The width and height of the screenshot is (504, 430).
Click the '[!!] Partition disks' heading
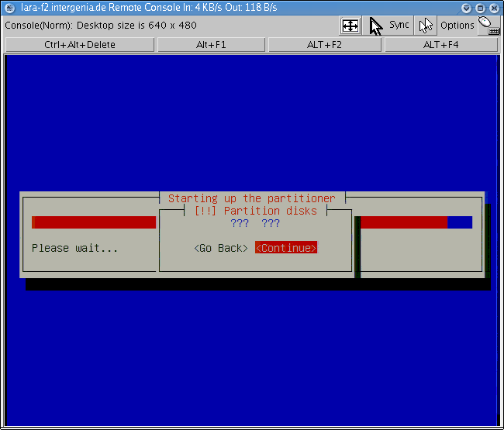tap(256, 211)
